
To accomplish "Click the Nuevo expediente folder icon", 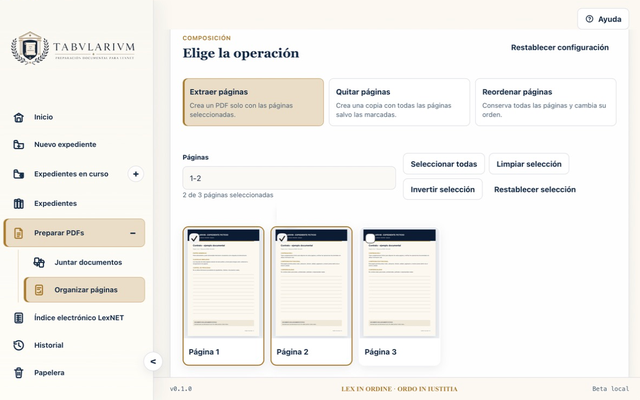I will pos(19,144).
